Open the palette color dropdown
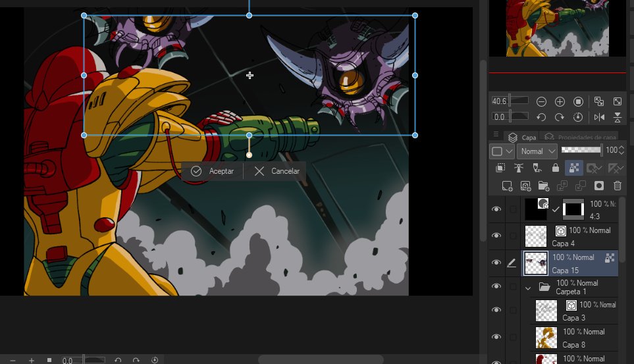Viewport: 634px width, 364px height. pos(502,151)
